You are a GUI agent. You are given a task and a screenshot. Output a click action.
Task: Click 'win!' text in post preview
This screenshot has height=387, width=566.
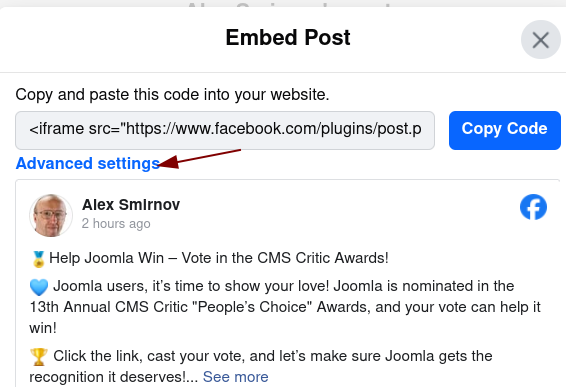43,328
